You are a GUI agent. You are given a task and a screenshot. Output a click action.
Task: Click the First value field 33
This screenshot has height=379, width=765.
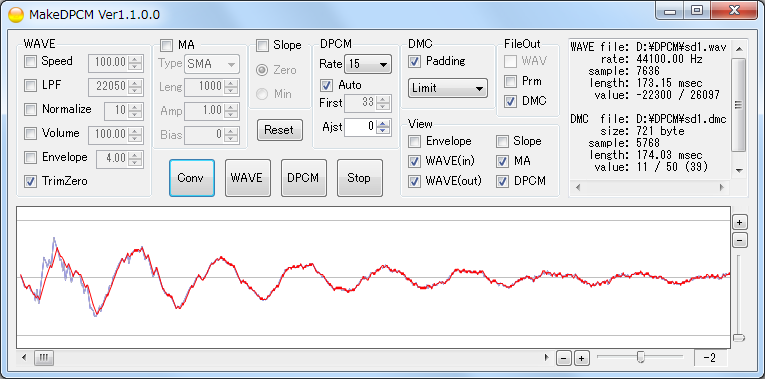tap(361, 103)
